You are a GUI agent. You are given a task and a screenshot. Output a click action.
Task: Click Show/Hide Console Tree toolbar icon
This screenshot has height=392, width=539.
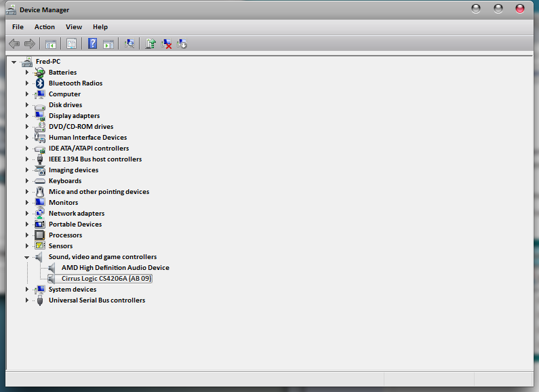click(50, 43)
